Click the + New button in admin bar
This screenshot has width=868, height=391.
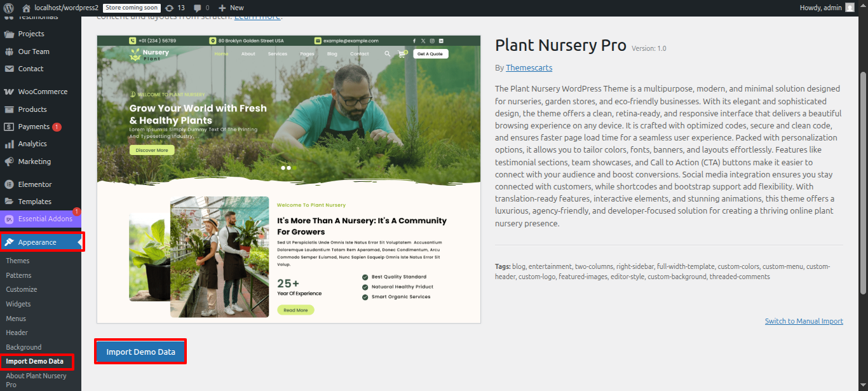point(231,8)
